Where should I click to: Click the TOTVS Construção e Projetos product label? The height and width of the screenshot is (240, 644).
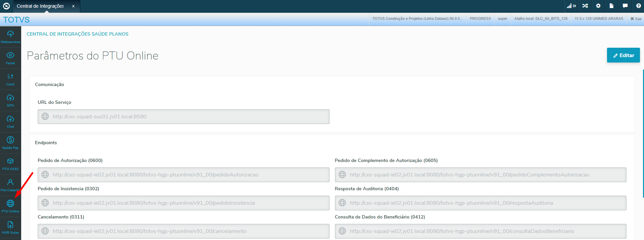(417, 19)
